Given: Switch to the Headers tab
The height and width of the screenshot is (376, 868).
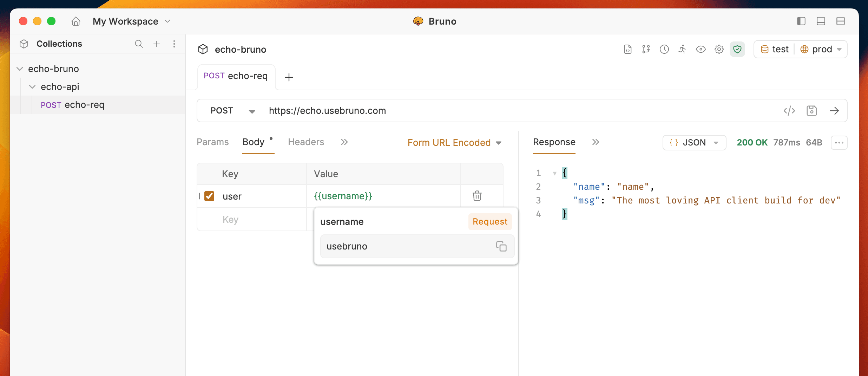Looking at the screenshot, I should point(306,142).
